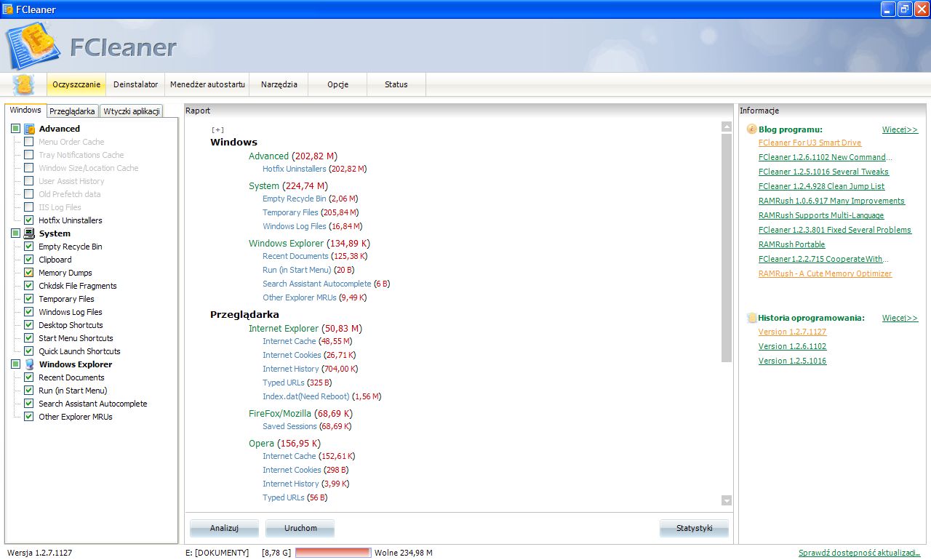
Task: Open Version 1.2.7.1127 history link
Action: point(792,332)
